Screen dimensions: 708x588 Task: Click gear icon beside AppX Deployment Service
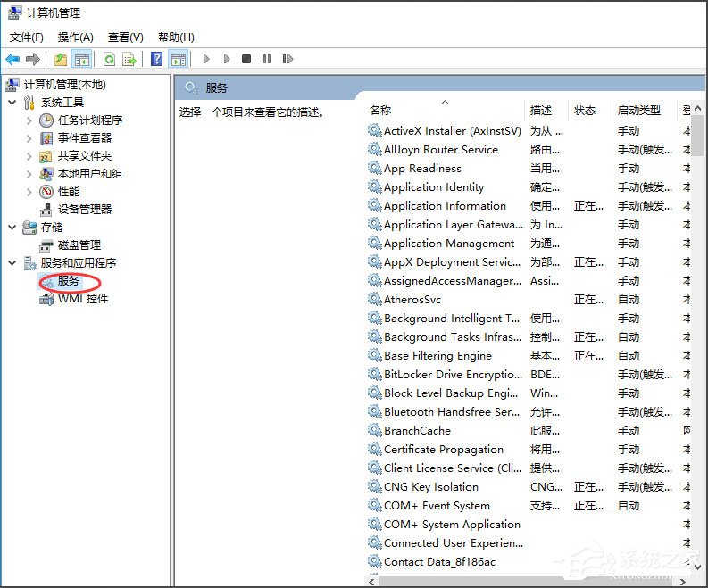[374, 261]
